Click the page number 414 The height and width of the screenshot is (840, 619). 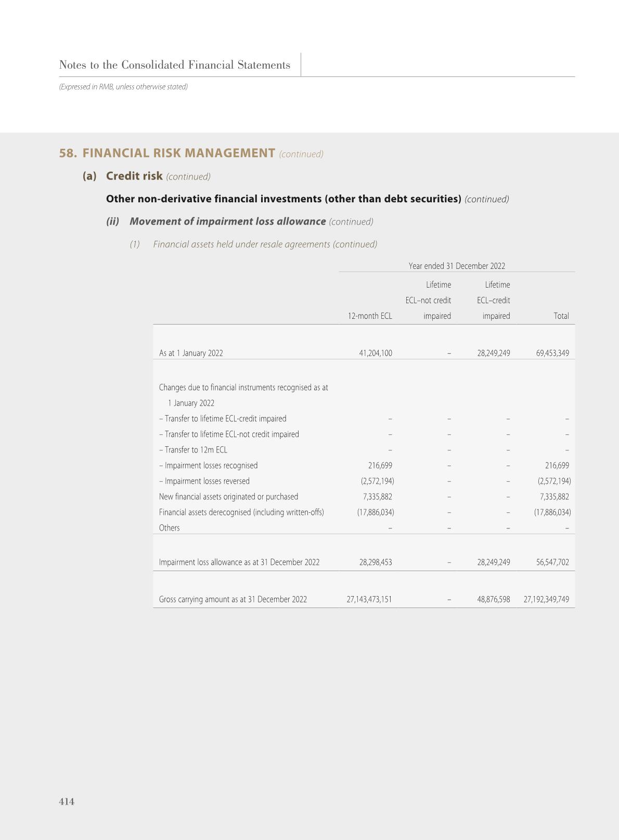67,802
